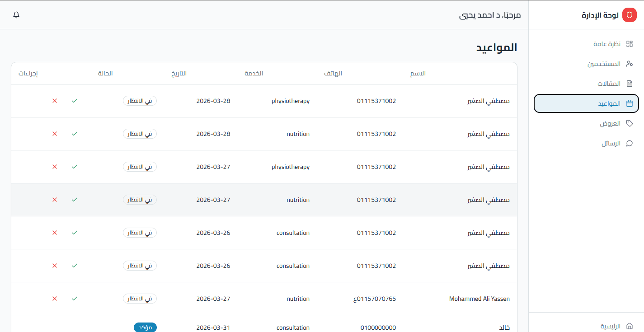Decline the physiotherapy appointment dated 2026-03-27
Viewport: 644px width, 332px height.
pos(55,167)
